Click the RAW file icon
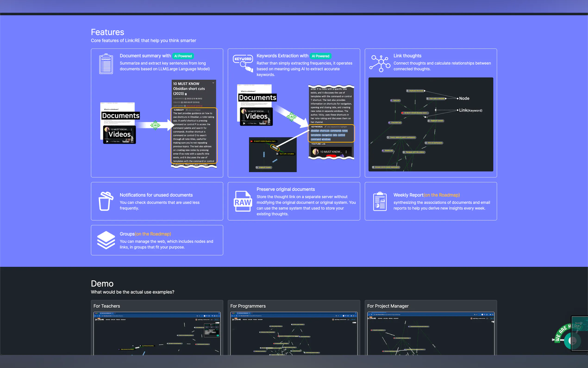Screen dimensions: 588x368 243,201
